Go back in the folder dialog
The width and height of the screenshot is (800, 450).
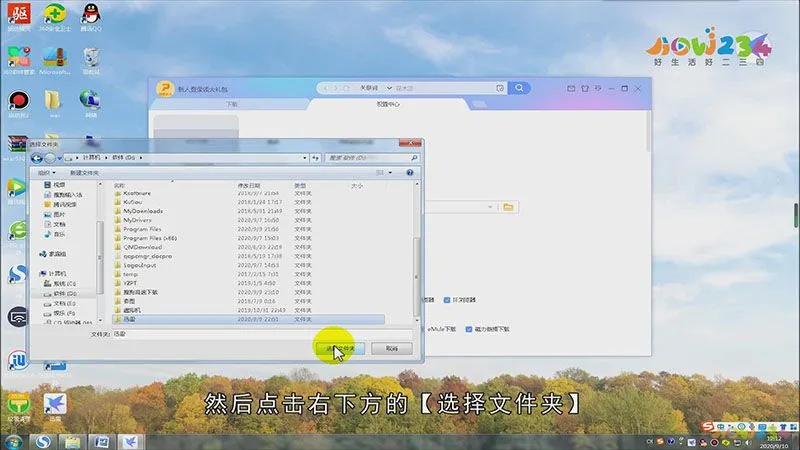(x=37, y=158)
